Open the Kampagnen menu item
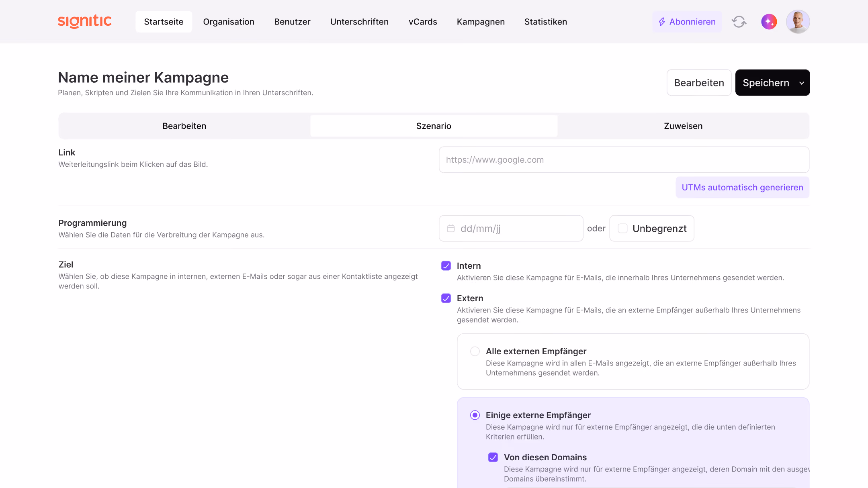 tap(481, 22)
